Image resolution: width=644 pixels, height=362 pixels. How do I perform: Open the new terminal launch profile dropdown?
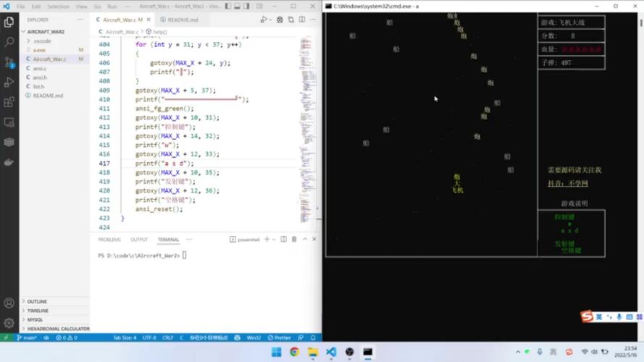point(274,239)
